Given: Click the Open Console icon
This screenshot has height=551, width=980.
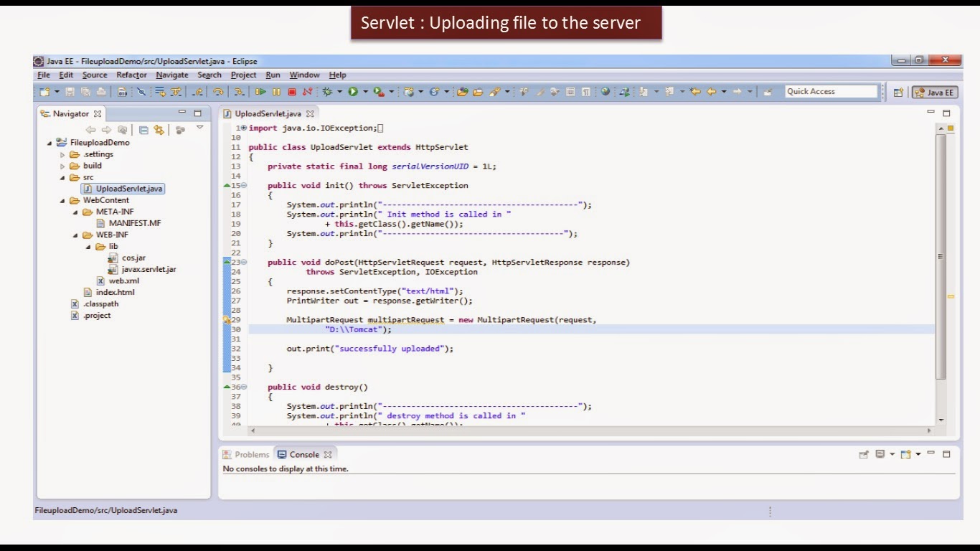Looking at the screenshot, I should click(905, 454).
